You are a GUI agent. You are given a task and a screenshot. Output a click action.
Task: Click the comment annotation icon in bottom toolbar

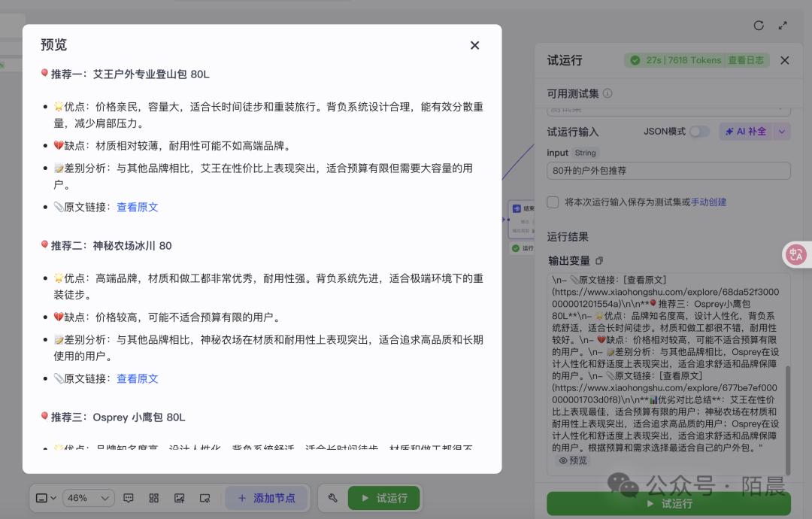point(129,497)
